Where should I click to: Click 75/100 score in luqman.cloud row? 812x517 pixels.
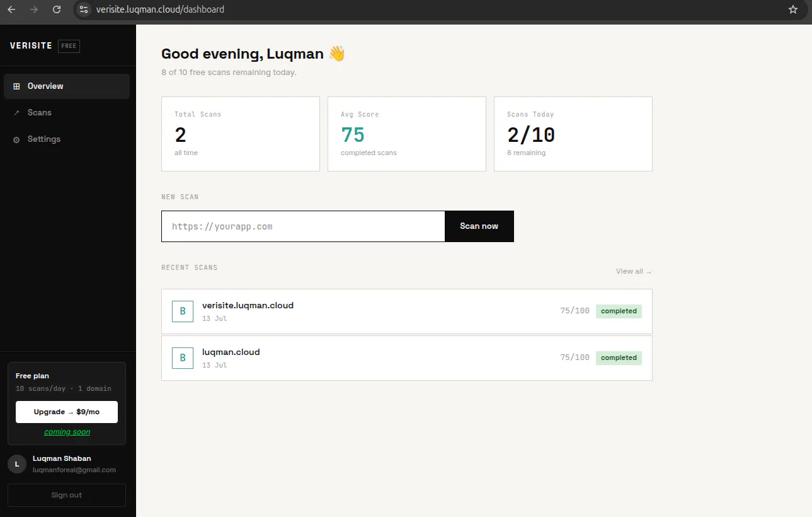point(575,357)
